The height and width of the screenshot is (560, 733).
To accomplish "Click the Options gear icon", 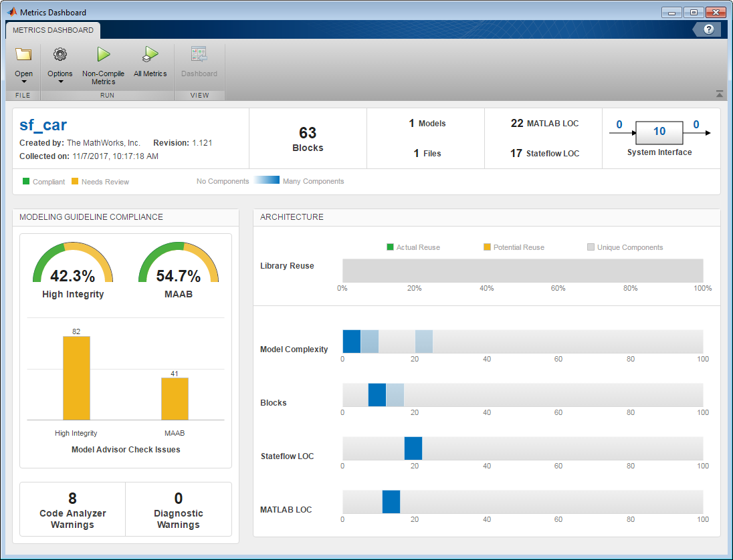I will pyautogui.click(x=60, y=55).
